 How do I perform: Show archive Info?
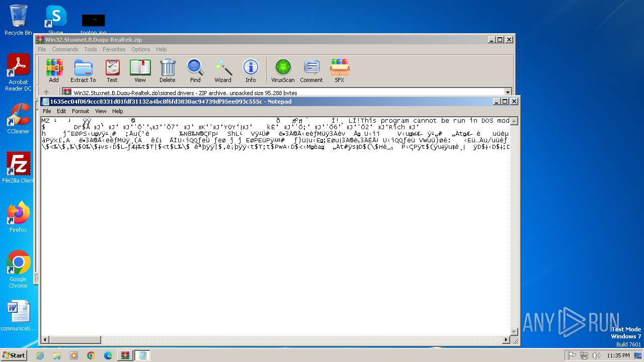(x=251, y=71)
